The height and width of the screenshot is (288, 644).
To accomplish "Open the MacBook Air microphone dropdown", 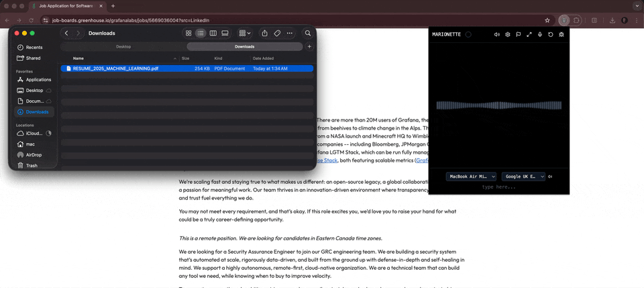I will pos(471,177).
